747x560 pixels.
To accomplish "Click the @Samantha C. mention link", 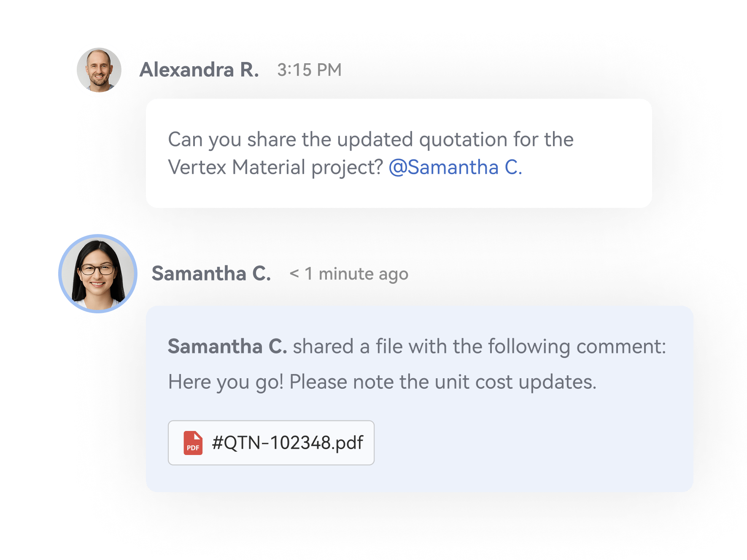I will click(x=455, y=167).
